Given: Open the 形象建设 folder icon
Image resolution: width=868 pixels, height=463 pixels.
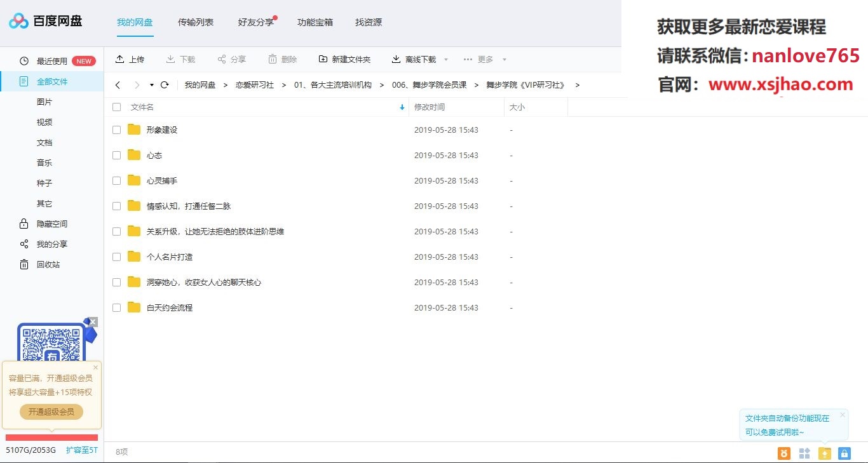Looking at the screenshot, I should [133, 130].
